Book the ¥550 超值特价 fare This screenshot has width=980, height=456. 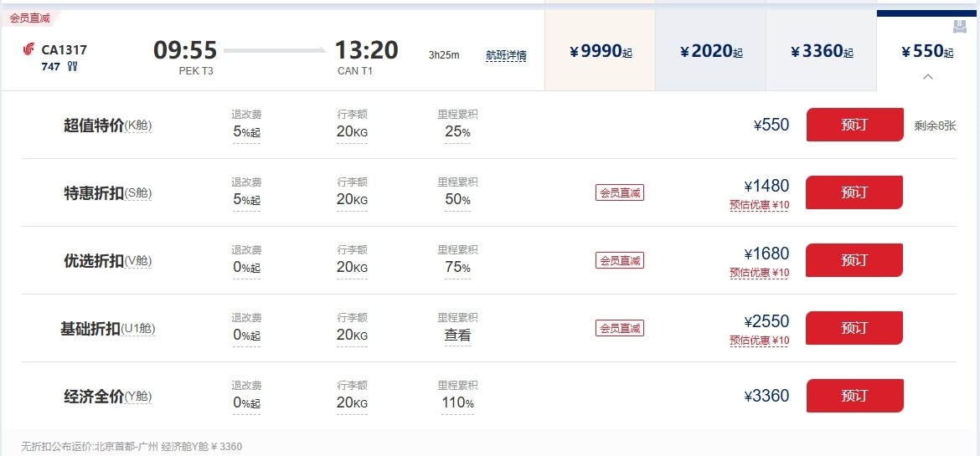coord(854,125)
